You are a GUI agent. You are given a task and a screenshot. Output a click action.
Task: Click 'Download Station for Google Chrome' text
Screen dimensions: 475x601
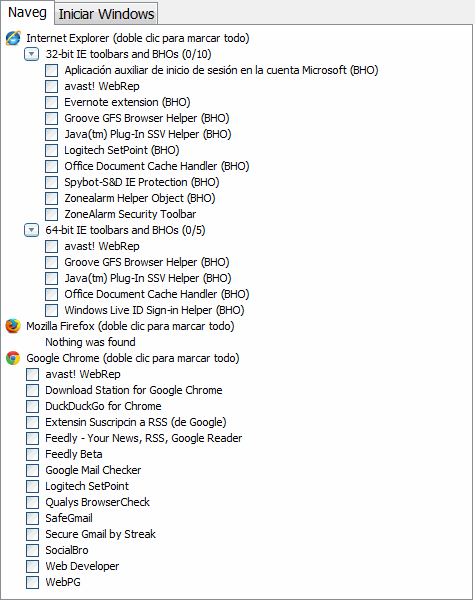click(134, 390)
